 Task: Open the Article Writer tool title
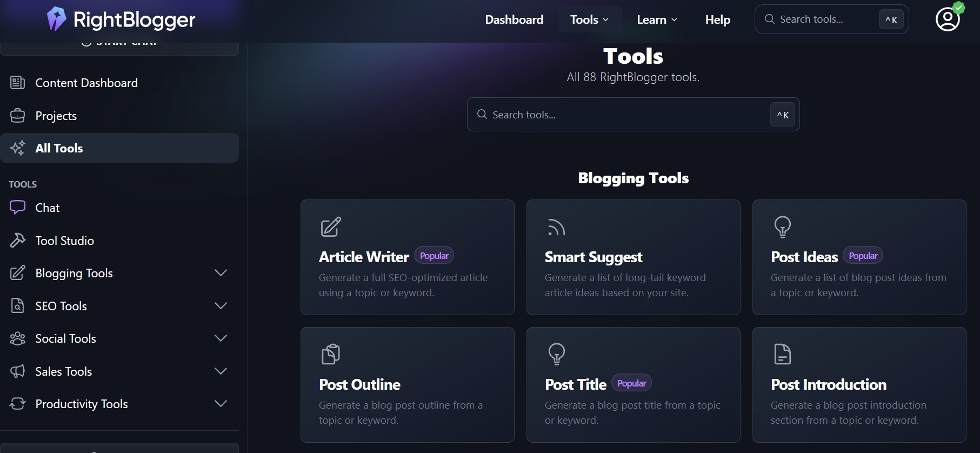[x=364, y=257]
